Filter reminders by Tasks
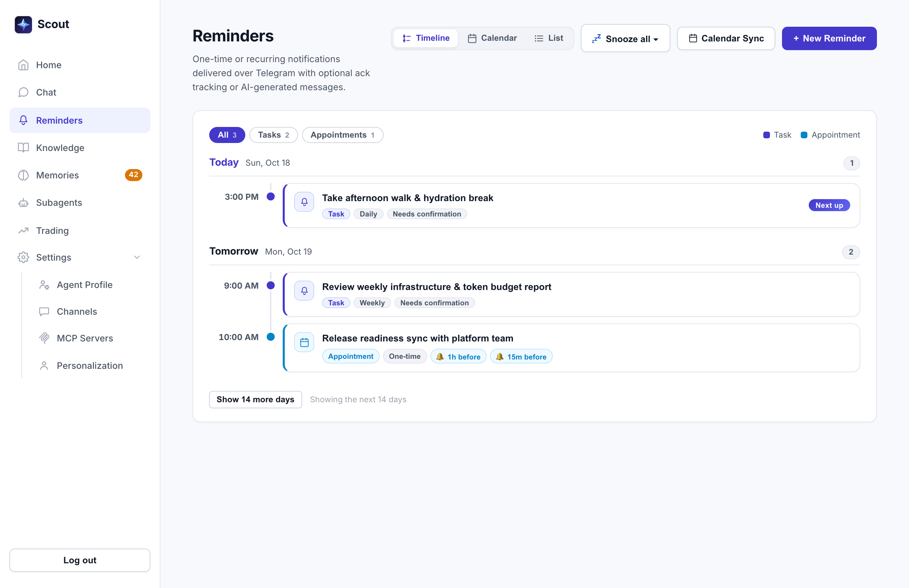This screenshot has width=909, height=588. tap(273, 135)
